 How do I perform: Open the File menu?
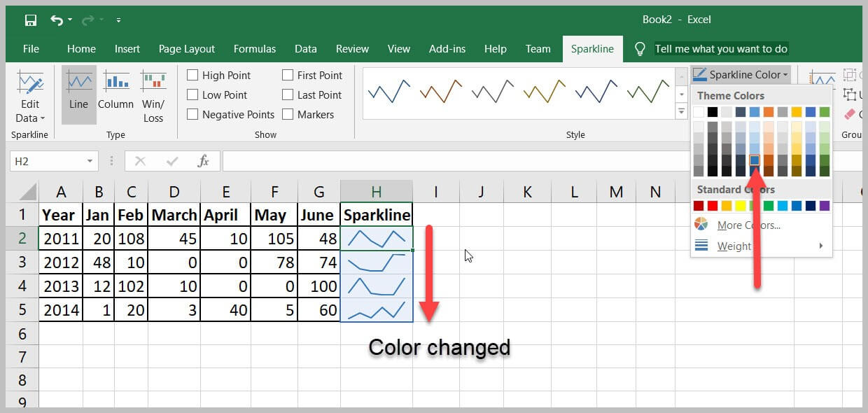[31, 49]
